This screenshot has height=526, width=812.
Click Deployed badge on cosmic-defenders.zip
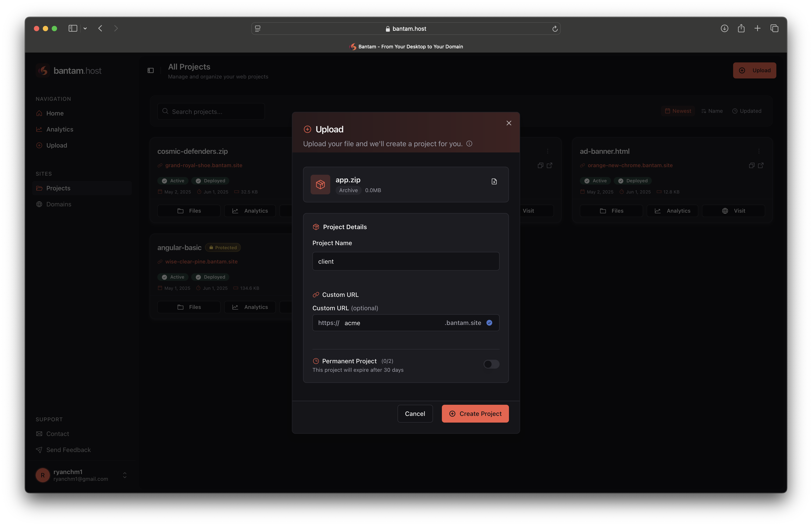211,181
